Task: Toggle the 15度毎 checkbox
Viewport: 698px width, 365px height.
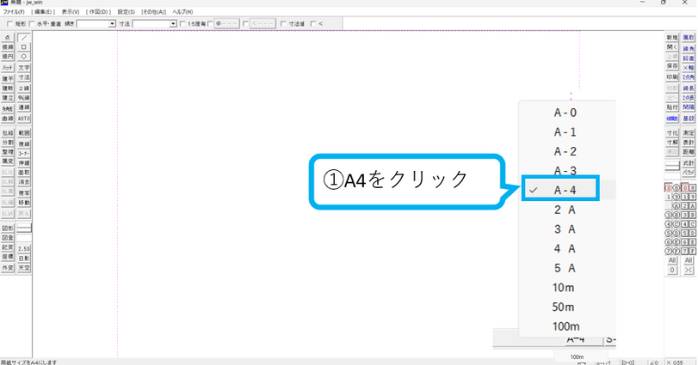Action: click(182, 24)
